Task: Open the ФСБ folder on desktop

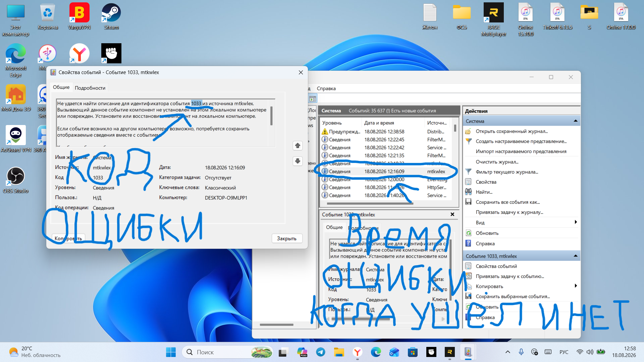Action: click(462, 16)
